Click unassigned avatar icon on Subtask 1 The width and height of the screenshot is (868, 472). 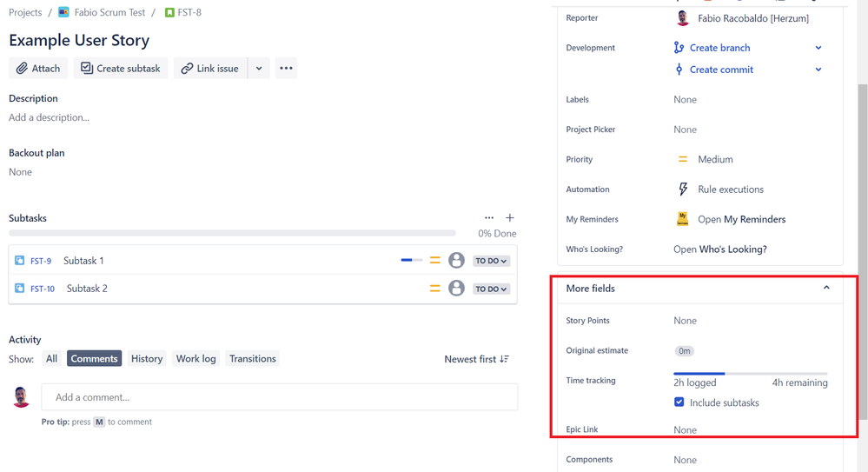tap(456, 260)
